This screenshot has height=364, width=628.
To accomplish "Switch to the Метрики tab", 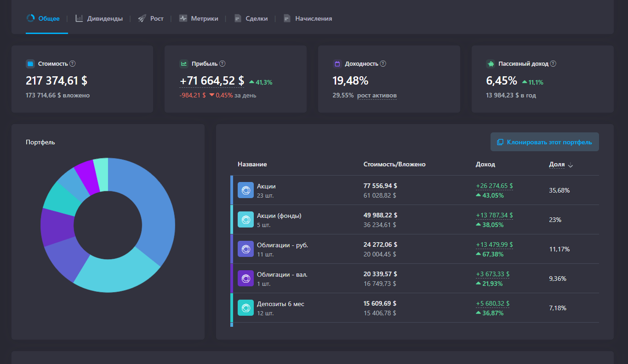I will (x=199, y=18).
